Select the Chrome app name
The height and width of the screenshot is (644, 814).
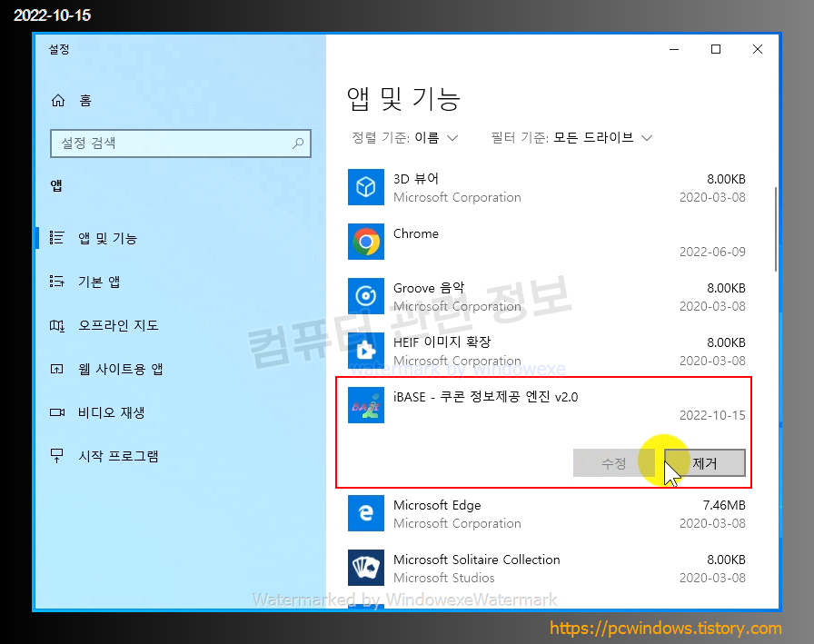click(x=416, y=233)
